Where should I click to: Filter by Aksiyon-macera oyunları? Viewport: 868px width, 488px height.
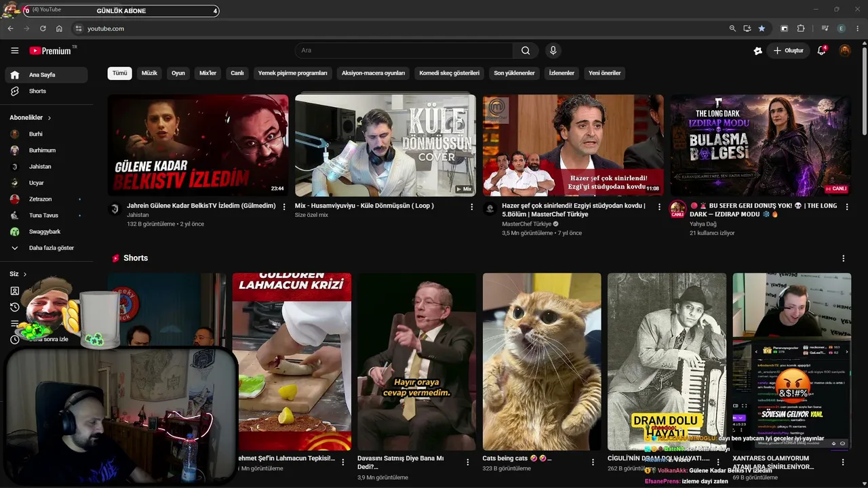point(374,73)
